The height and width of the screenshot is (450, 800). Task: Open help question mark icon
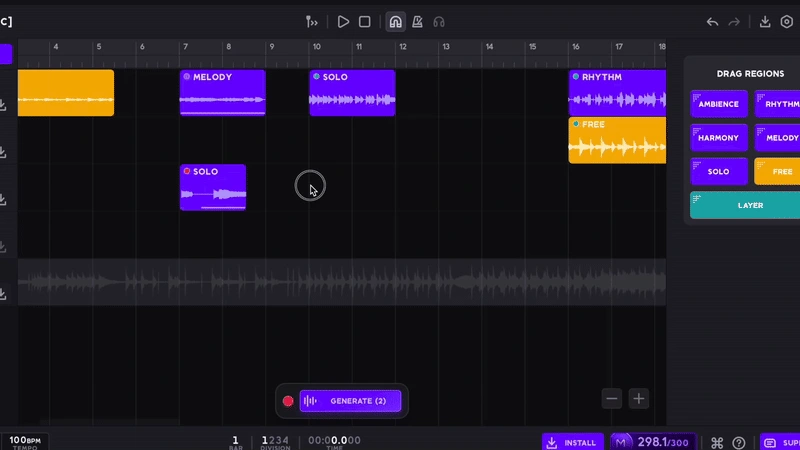[x=739, y=442]
